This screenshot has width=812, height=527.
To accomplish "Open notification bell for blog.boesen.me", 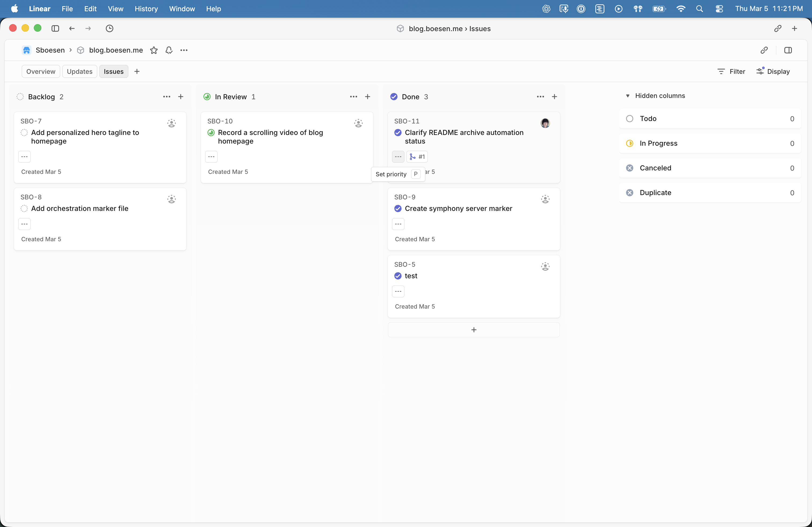I will [169, 50].
